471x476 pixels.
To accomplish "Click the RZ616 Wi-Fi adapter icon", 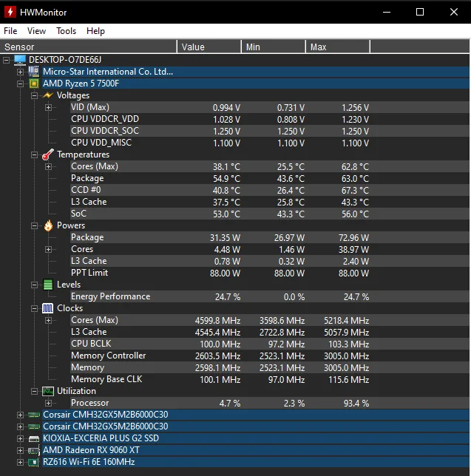I will pos(33,463).
